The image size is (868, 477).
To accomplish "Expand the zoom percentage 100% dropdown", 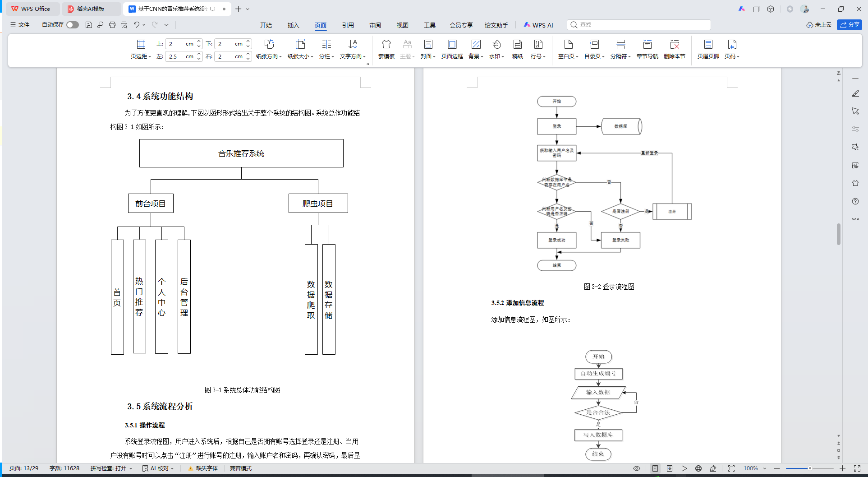I will (x=765, y=468).
